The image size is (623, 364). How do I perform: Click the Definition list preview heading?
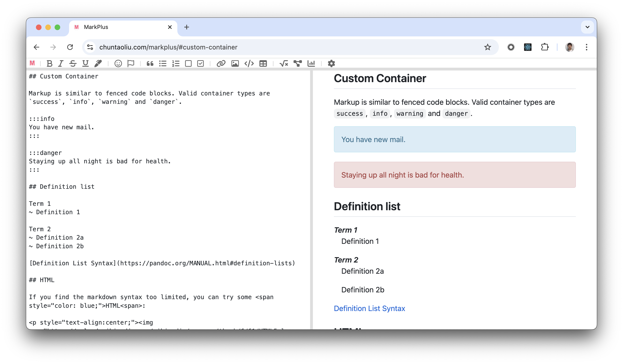pos(367,206)
